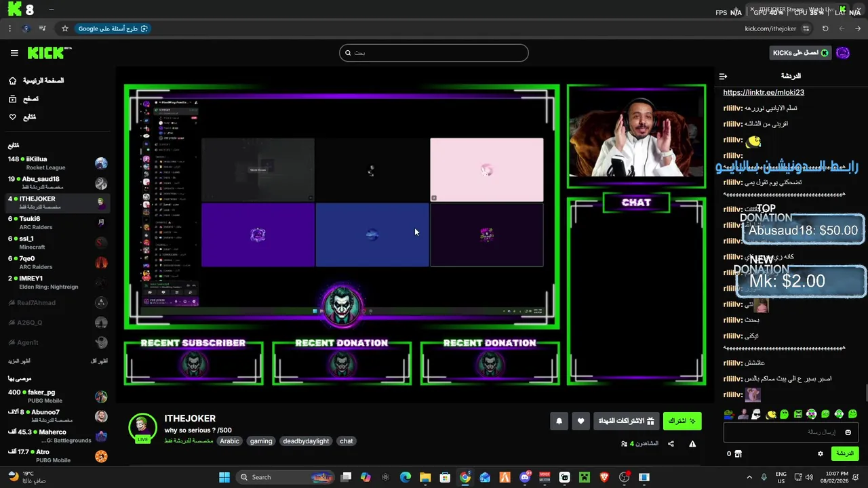The height and width of the screenshot is (488, 868).
Task: Click the deadbydaylight tag chip
Action: [306, 441]
